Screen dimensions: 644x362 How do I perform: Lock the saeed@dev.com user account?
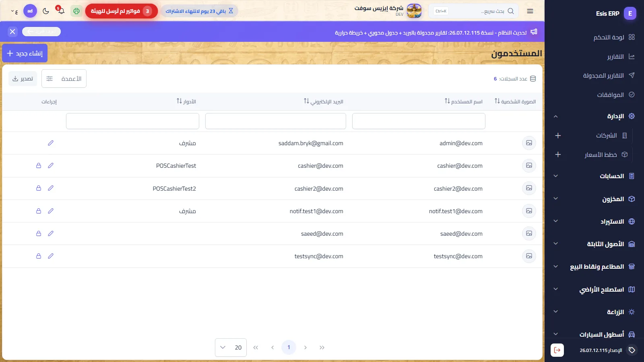pos(39,233)
